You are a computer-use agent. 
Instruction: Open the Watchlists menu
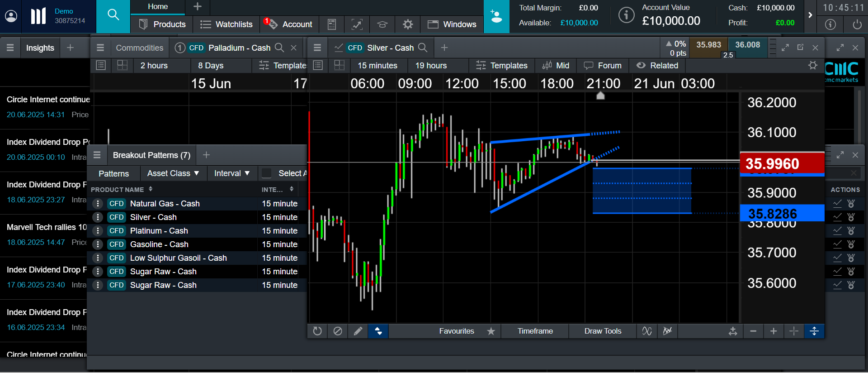(x=226, y=24)
